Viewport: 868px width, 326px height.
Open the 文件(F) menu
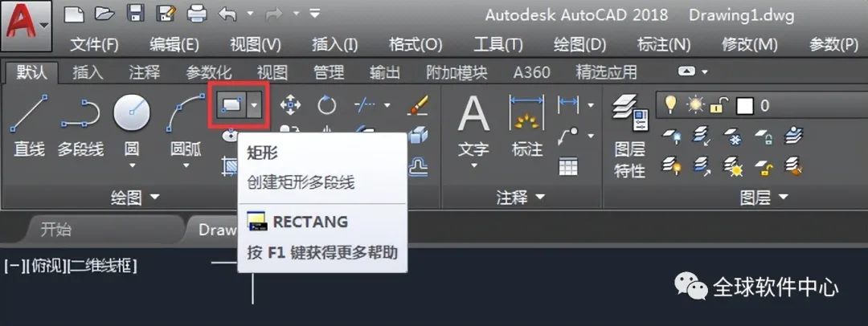pos(95,45)
